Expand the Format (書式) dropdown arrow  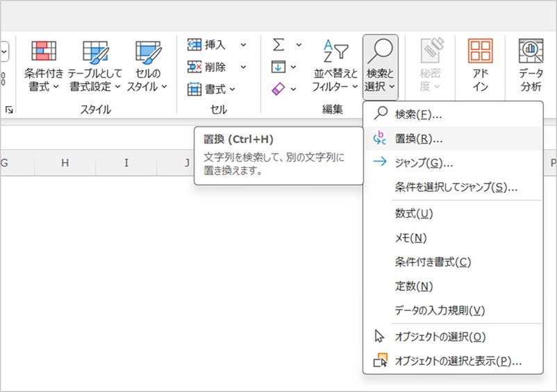(233, 90)
